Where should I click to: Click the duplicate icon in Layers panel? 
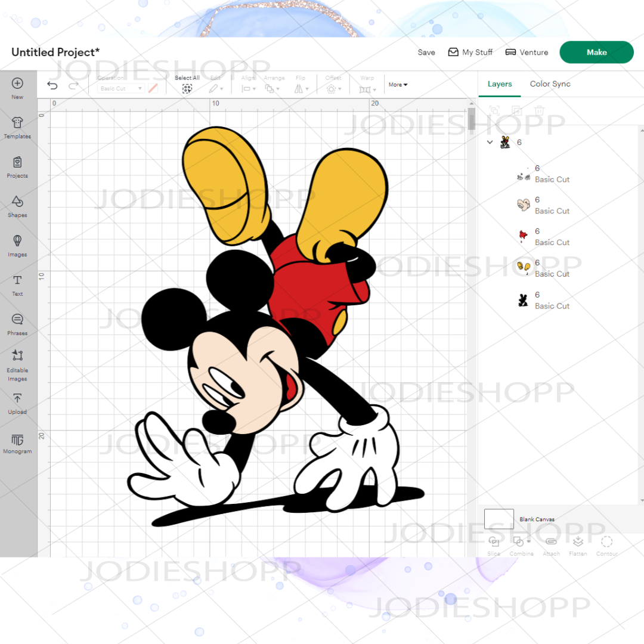[x=516, y=110]
